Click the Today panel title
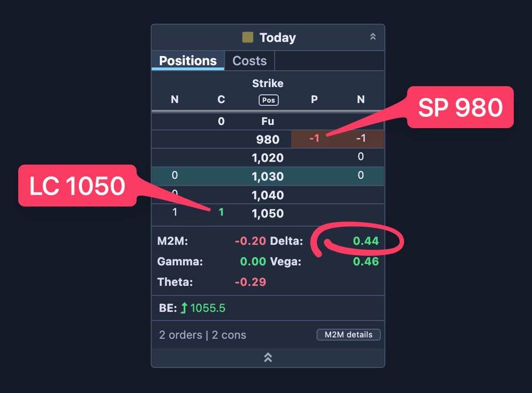Image resolution: width=532 pixels, height=393 pixels. coord(277,38)
